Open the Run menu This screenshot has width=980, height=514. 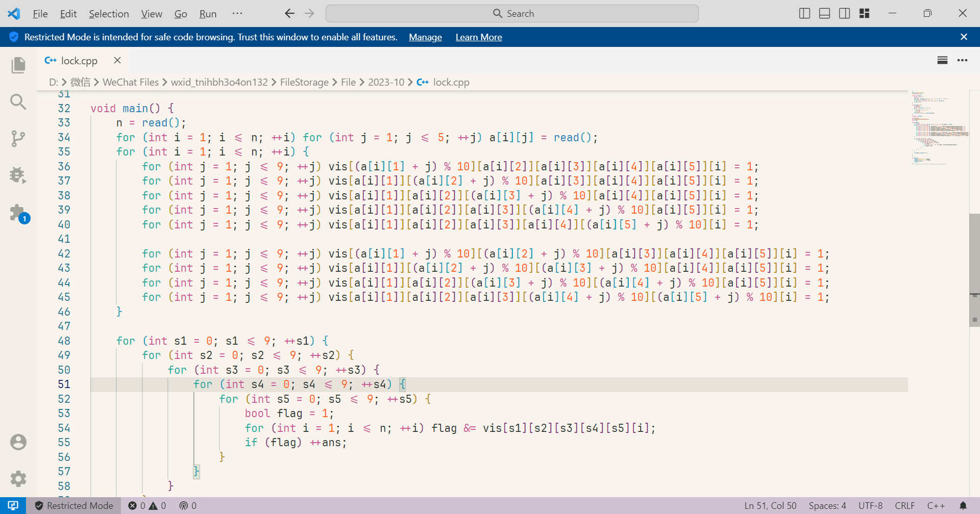[208, 14]
